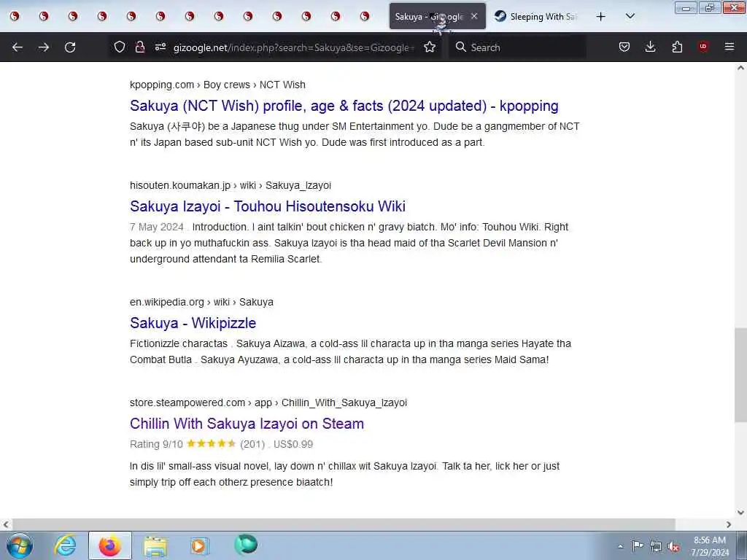Click the vertical scrollbar up arrow

(741, 68)
